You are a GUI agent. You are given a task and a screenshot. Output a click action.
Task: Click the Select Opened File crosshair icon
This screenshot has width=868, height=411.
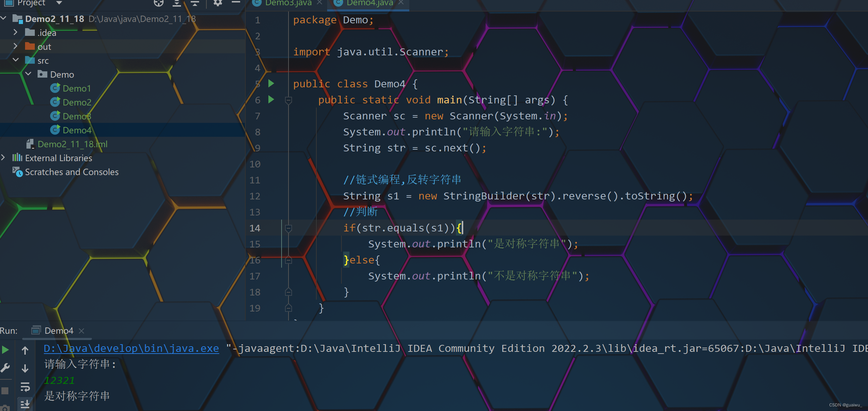coord(159,3)
